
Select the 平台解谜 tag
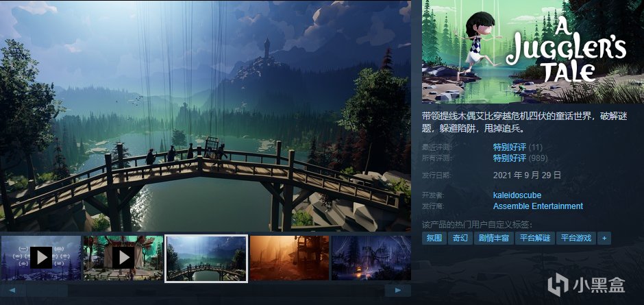(x=535, y=238)
